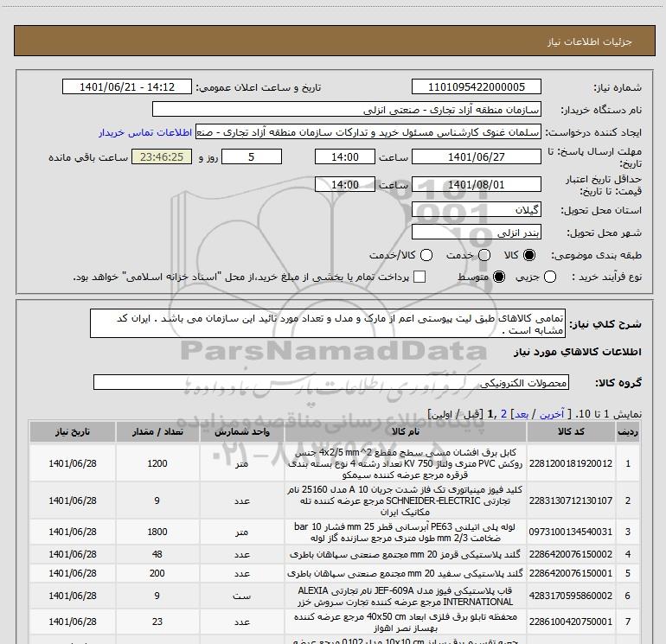Click ALEXIA INTERNATIONAL fuse frame item name

[x=405, y=596]
